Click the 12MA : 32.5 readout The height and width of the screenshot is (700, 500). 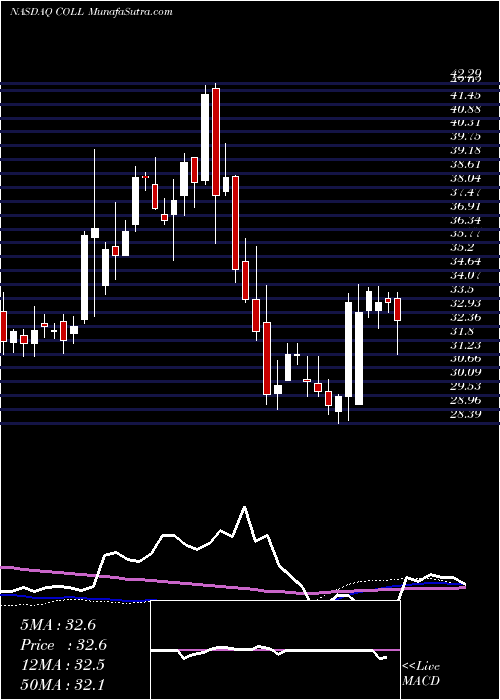tap(62, 665)
